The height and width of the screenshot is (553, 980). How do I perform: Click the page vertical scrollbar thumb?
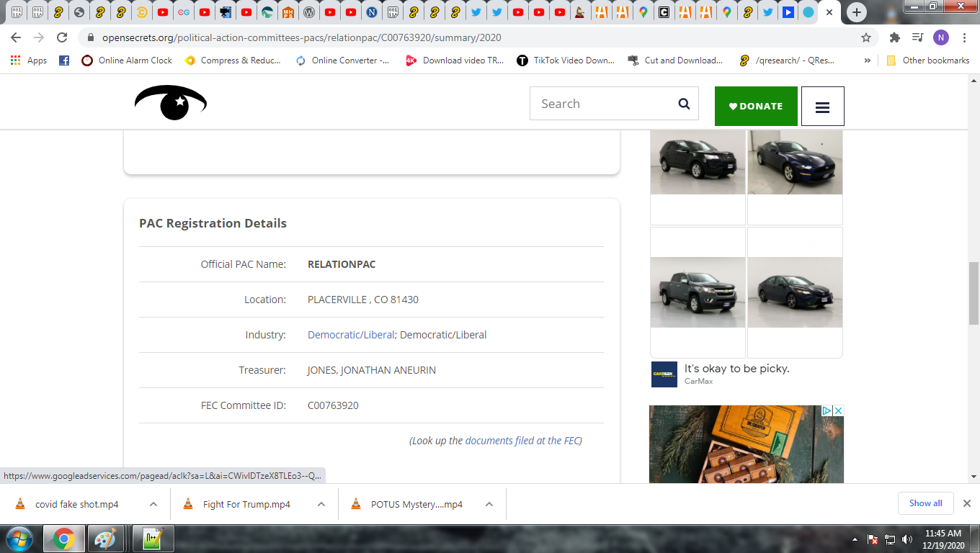tap(974, 293)
